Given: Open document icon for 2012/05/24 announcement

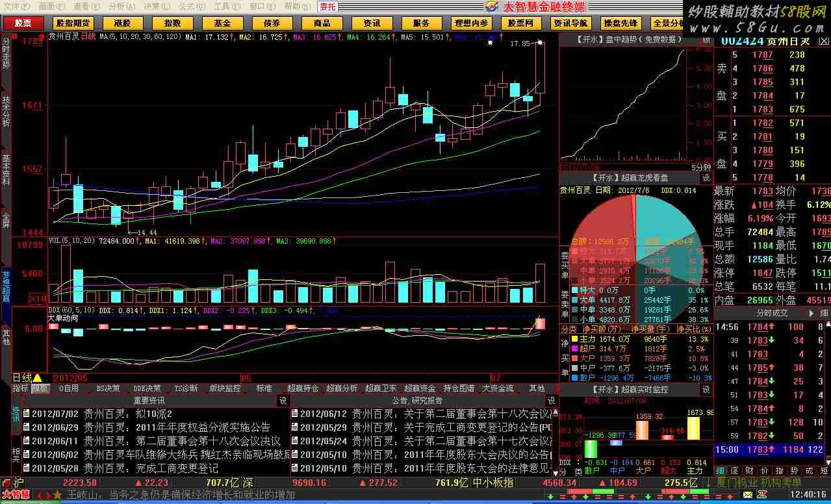Looking at the screenshot, I should click(295, 441).
